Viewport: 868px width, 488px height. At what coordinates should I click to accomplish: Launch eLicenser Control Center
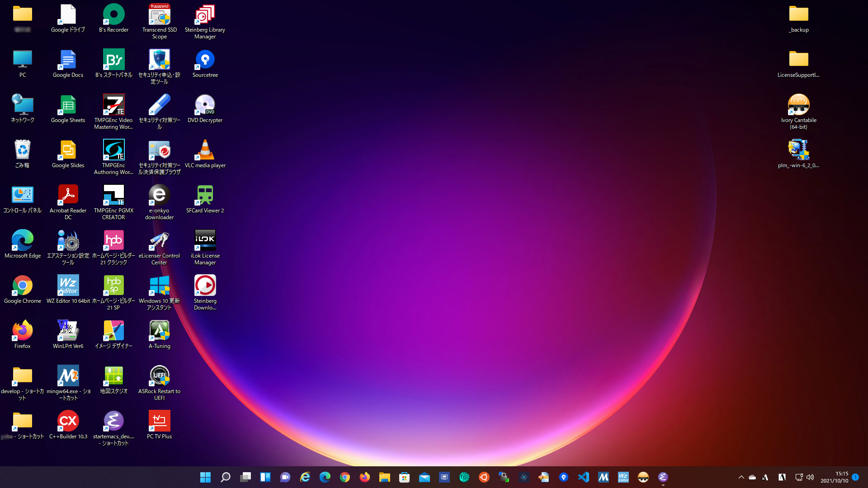(159, 248)
